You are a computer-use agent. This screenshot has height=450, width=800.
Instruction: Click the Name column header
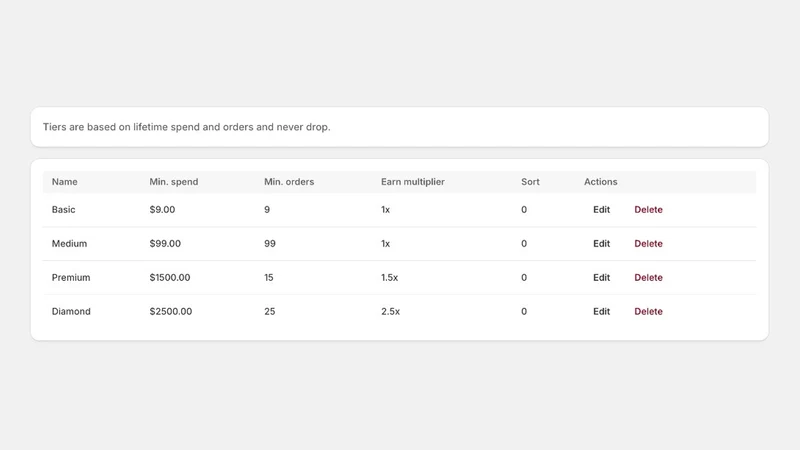tap(64, 182)
